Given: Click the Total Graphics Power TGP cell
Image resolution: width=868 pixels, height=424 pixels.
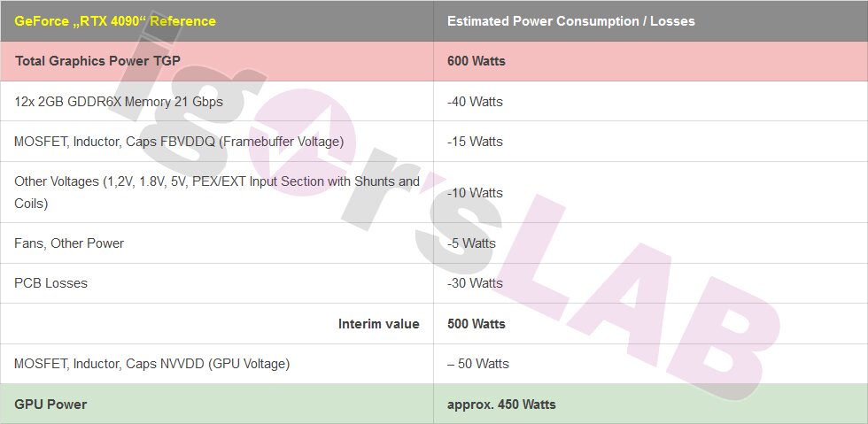Looking at the screenshot, I should [x=97, y=61].
